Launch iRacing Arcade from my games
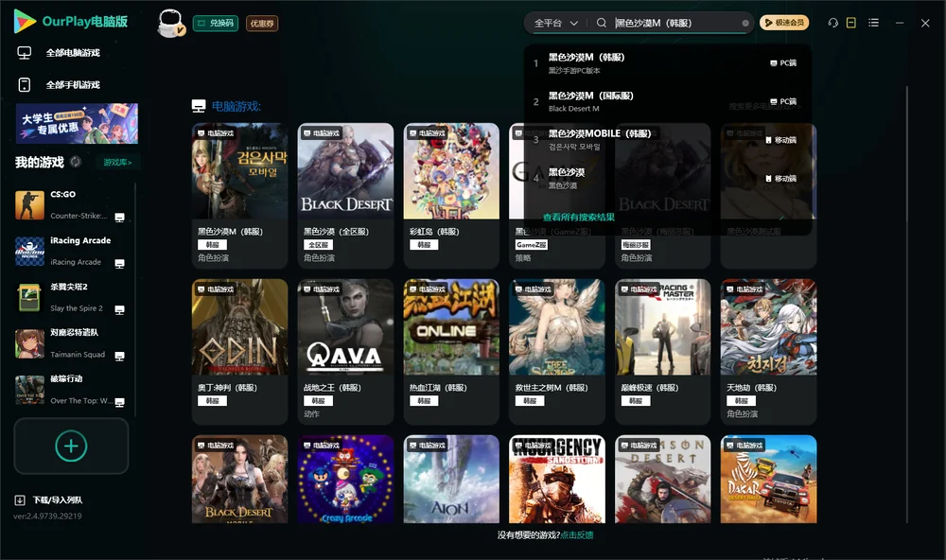This screenshot has width=946, height=560. click(x=71, y=251)
